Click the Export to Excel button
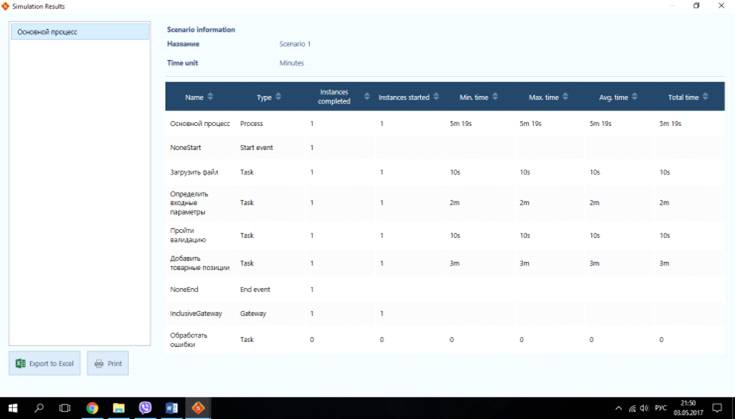 (45, 363)
